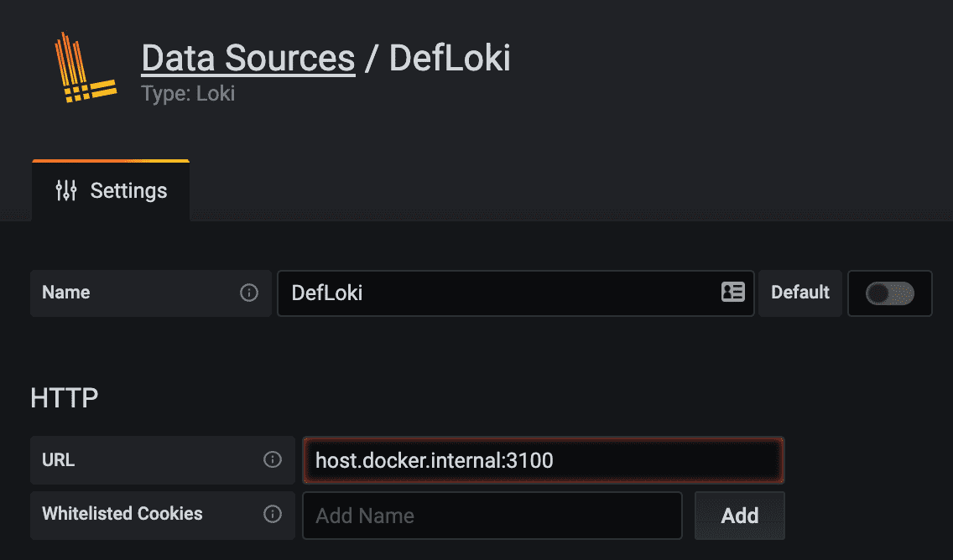Switch to the Settings tab
The width and height of the screenshot is (953, 560).
pos(111,191)
